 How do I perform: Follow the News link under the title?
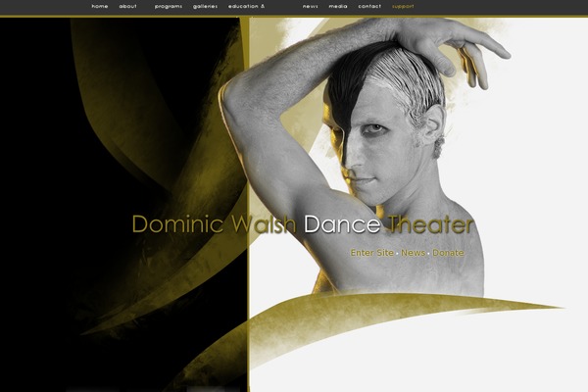tap(414, 253)
